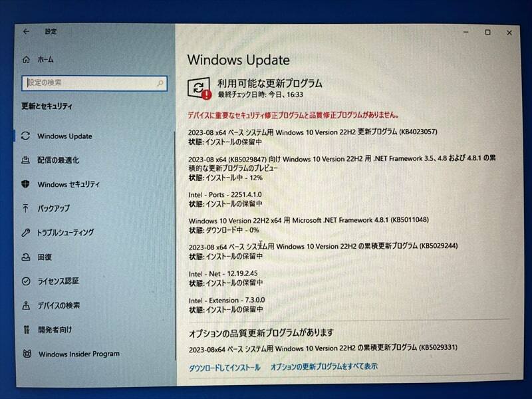Click the update status icon with red alert
Screen dimensions: 532x399
199,88
